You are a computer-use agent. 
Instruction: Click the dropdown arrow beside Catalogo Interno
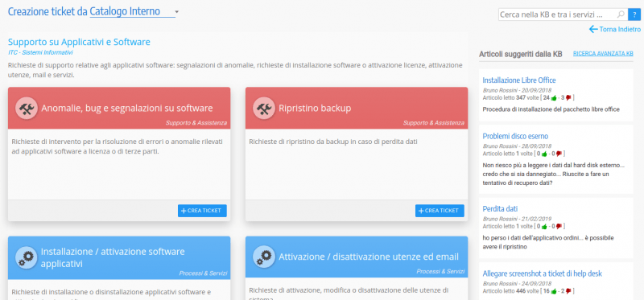click(176, 12)
